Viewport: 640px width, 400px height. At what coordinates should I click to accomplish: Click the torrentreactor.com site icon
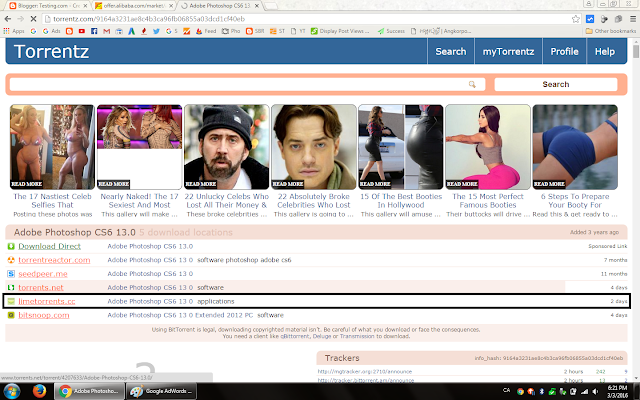pyautogui.click(x=11, y=260)
